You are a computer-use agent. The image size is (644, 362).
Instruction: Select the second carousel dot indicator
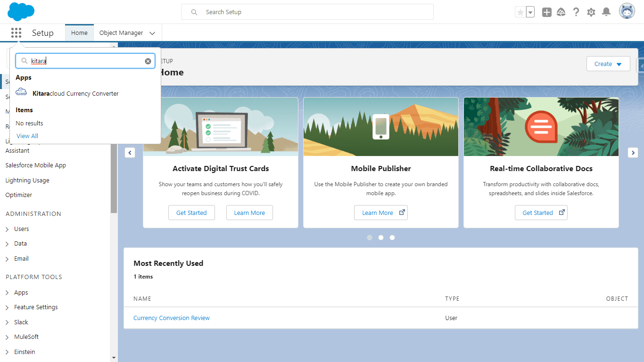pos(381,238)
